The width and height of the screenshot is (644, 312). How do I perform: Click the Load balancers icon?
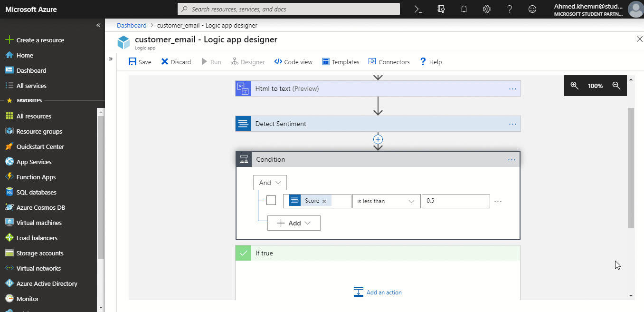(9, 238)
